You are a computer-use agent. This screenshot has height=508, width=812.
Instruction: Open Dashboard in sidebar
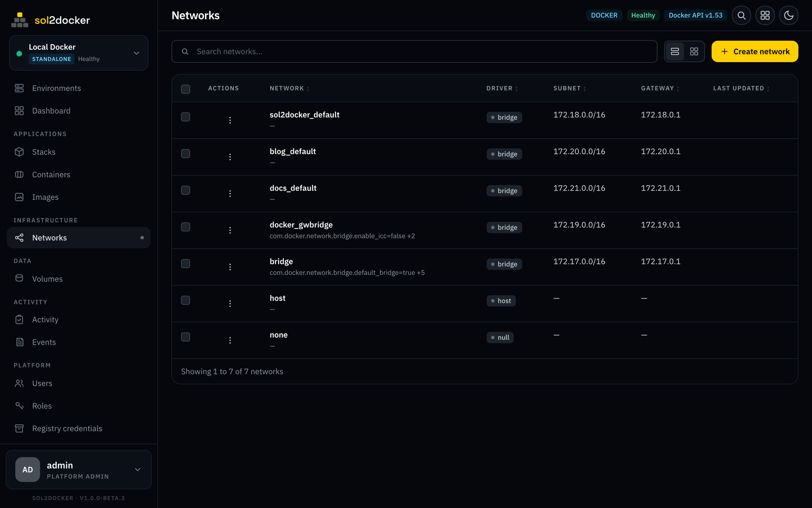79,111
